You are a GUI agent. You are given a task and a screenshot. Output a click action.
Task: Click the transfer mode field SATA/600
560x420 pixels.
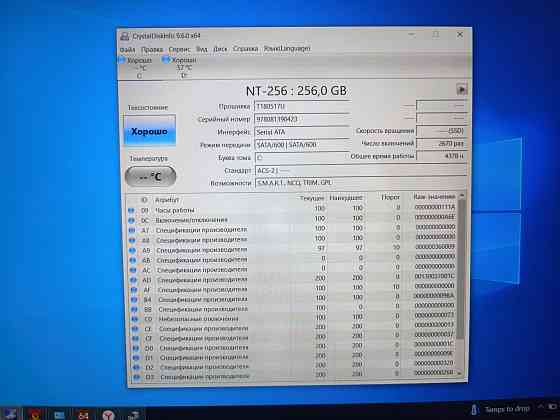pos(302,145)
